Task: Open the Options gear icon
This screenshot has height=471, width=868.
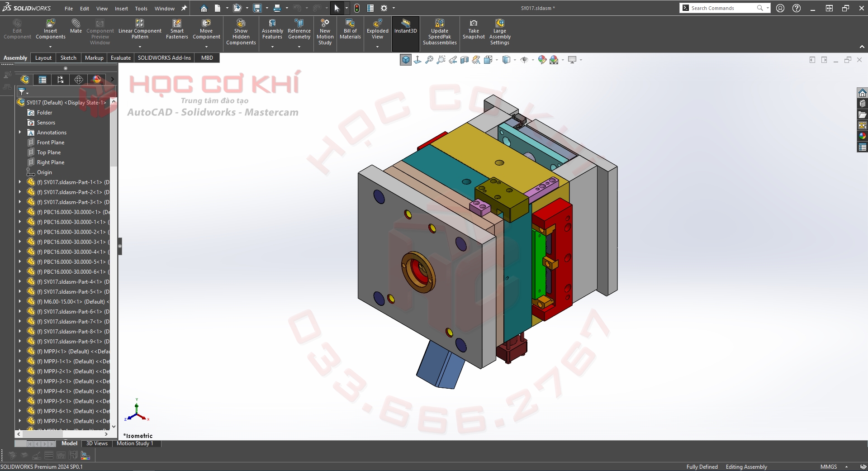Action: [384, 8]
